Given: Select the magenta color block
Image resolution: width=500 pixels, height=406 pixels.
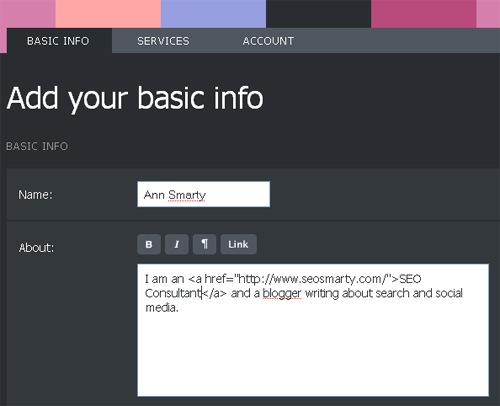Looking at the screenshot, I should pyautogui.click(x=423, y=14).
